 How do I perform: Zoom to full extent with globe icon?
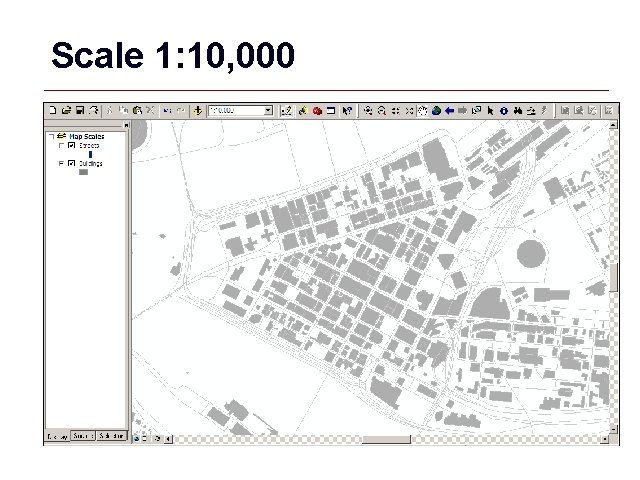(436, 111)
